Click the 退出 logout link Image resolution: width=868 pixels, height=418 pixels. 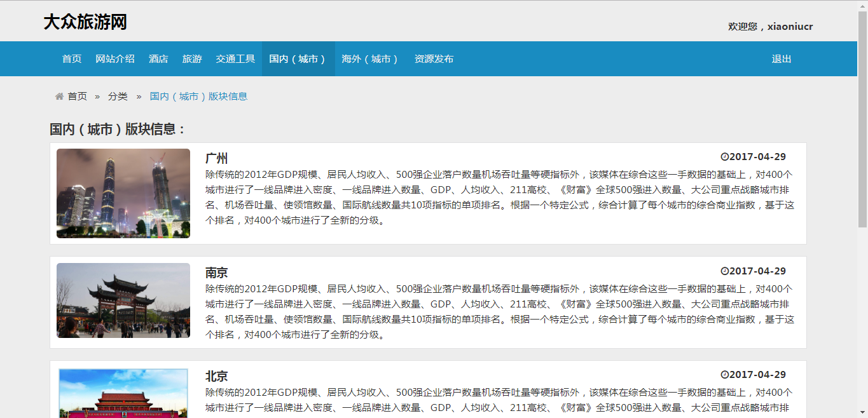782,59
